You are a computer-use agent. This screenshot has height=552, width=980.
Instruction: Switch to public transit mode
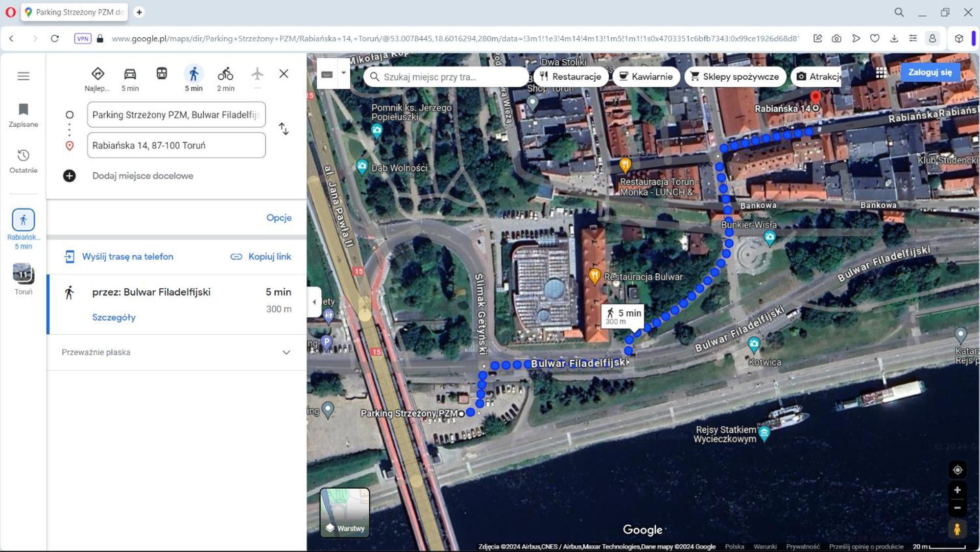click(x=161, y=74)
